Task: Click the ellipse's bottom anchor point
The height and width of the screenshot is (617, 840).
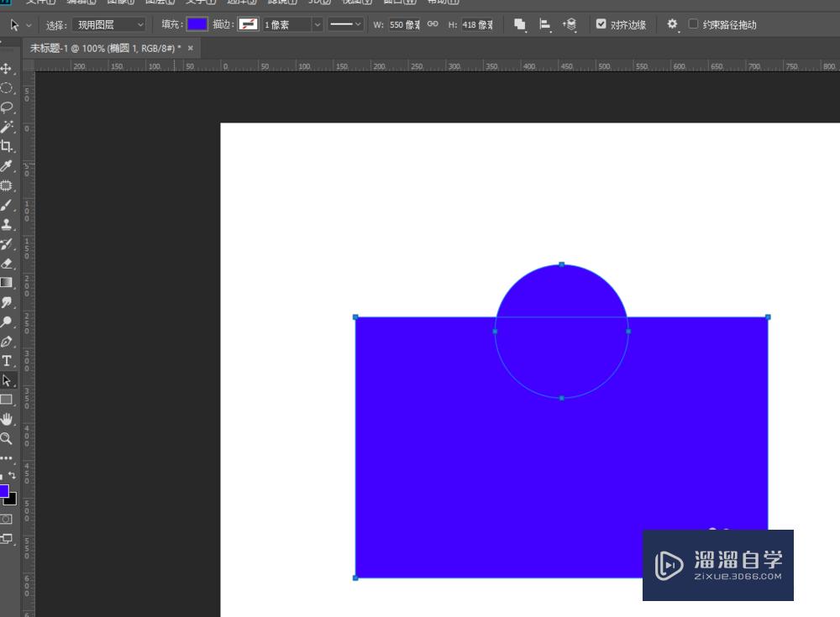Action: 561,398
